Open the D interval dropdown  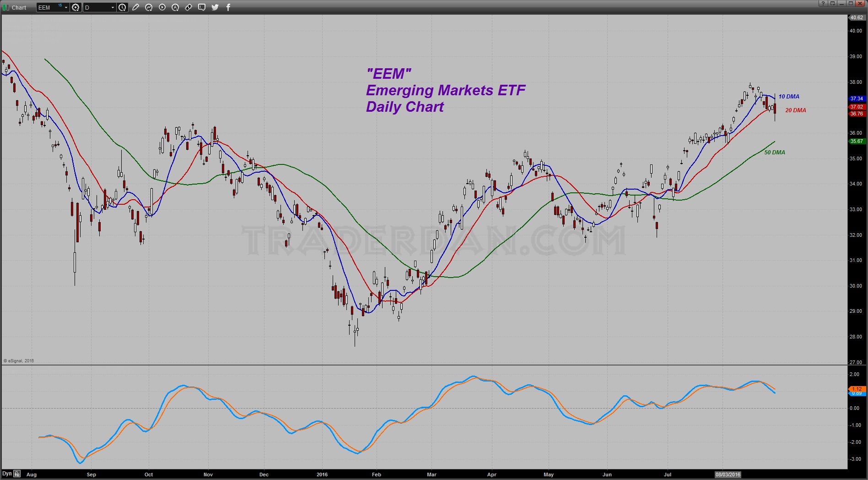(113, 7)
